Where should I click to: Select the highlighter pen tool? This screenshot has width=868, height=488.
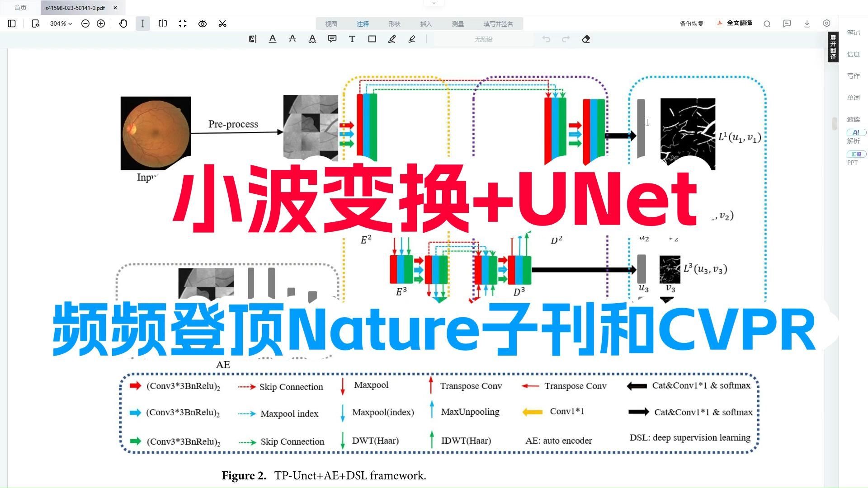point(412,39)
